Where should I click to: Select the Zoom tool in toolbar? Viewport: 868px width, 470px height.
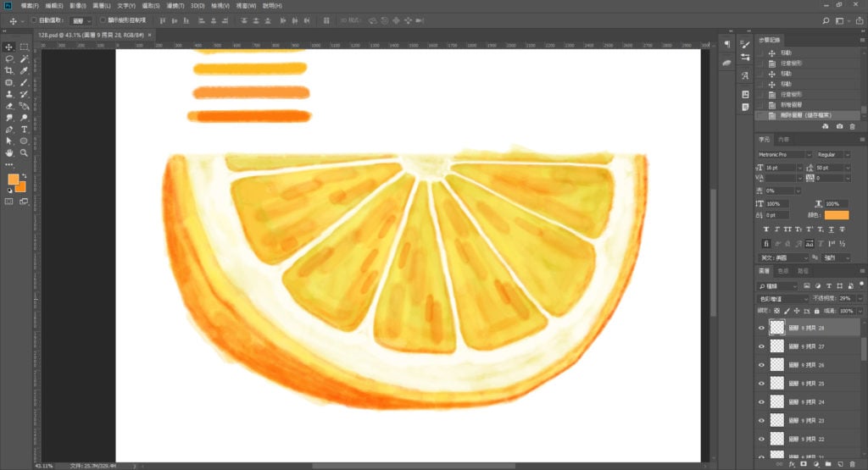24,153
